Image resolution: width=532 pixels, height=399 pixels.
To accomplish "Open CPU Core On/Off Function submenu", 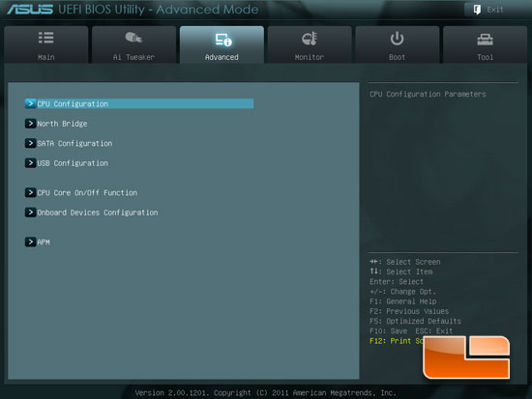I will pos(87,193).
